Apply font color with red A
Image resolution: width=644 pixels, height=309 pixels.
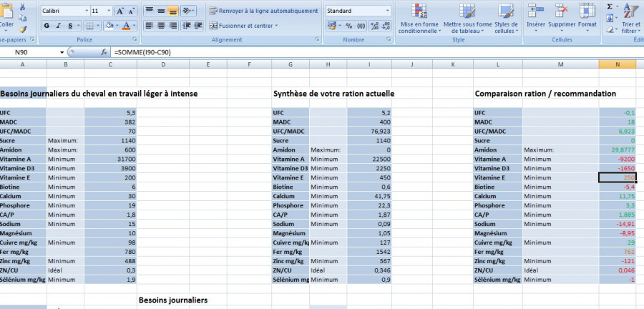(x=126, y=26)
